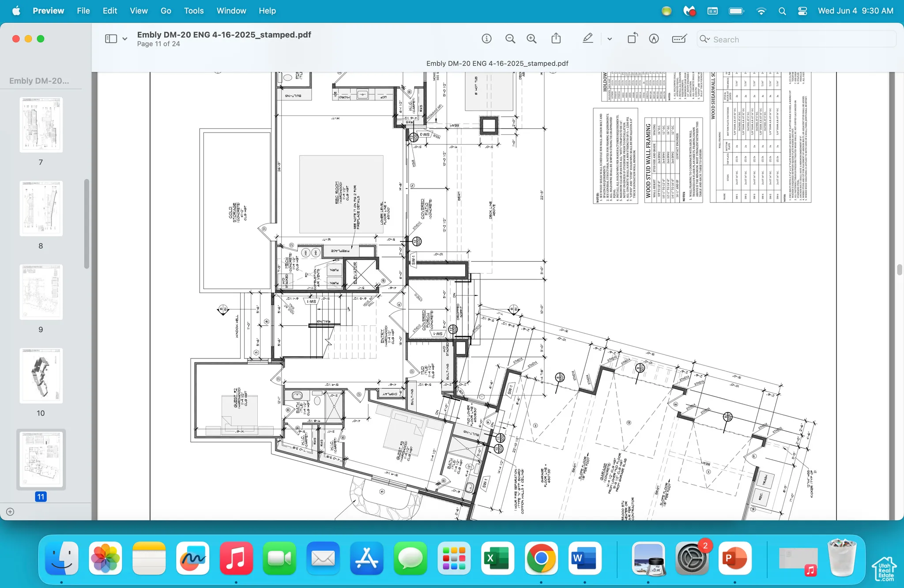904x588 pixels.
Task: Zoom in on the floor plan
Action: [x=531, y=39]
